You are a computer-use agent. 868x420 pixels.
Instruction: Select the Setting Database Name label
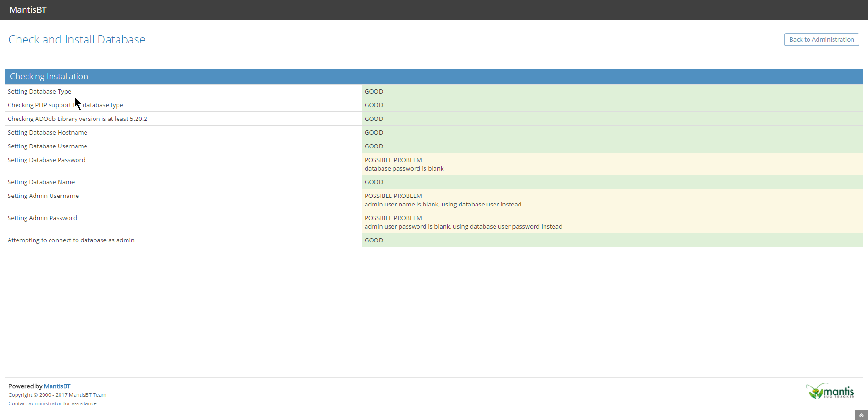coord(41,182)
